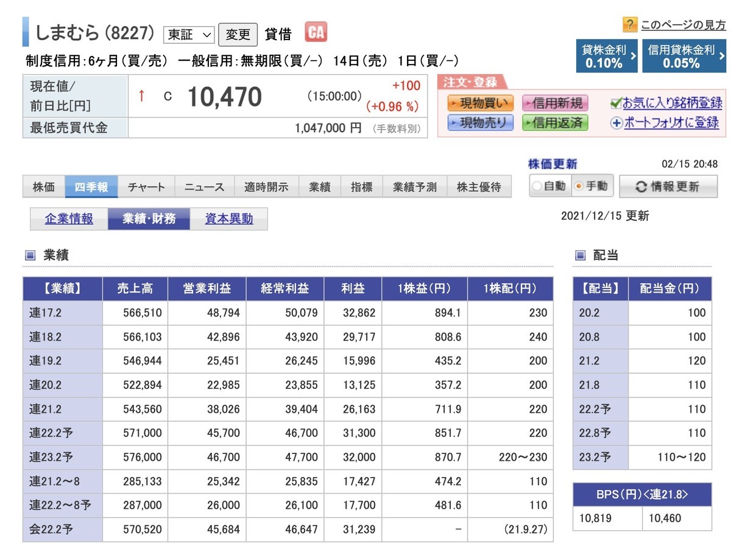Open the チャート tab

pos(146,187)
